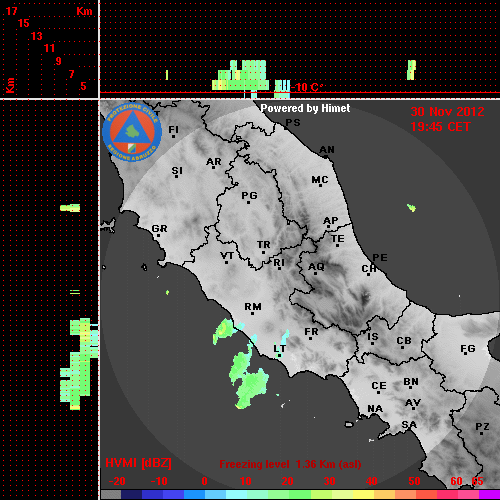The image size is (500, 500).
Task: Click the vertical 'Km' axis label
Action: point(10,85)
